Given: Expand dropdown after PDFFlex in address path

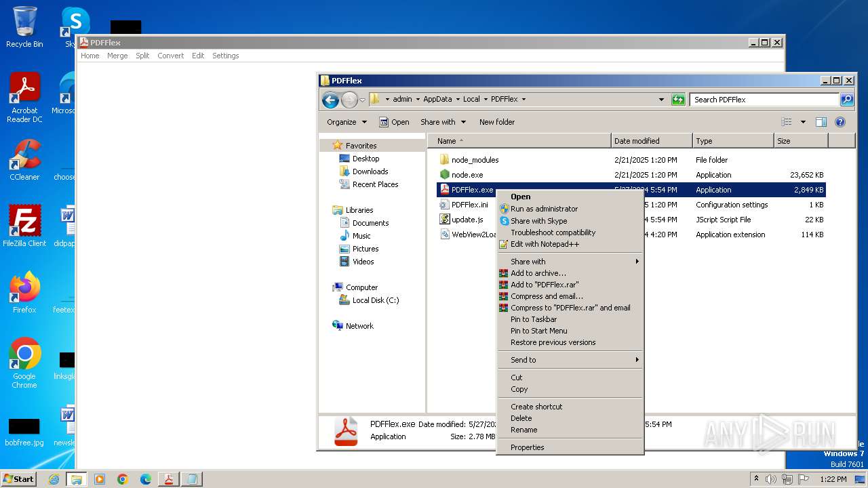Looking at the screenshot, I should [524, 100].
